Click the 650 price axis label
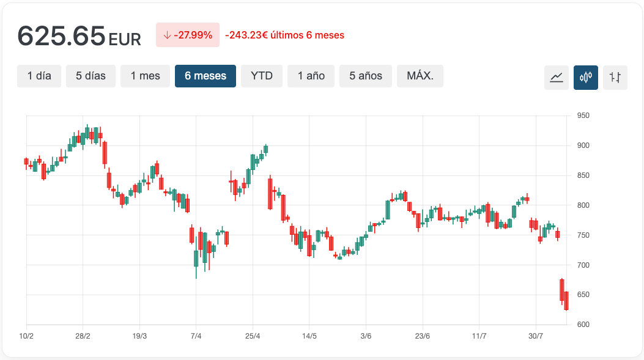The height and width of the screenshot is (360, 644). pyautogui.click(x=583, y=295)
